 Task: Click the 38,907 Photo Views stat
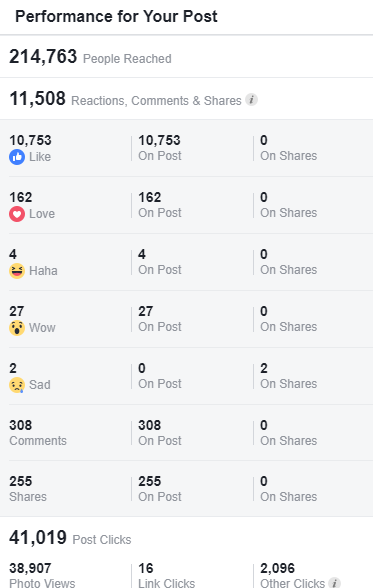point(42,575)
